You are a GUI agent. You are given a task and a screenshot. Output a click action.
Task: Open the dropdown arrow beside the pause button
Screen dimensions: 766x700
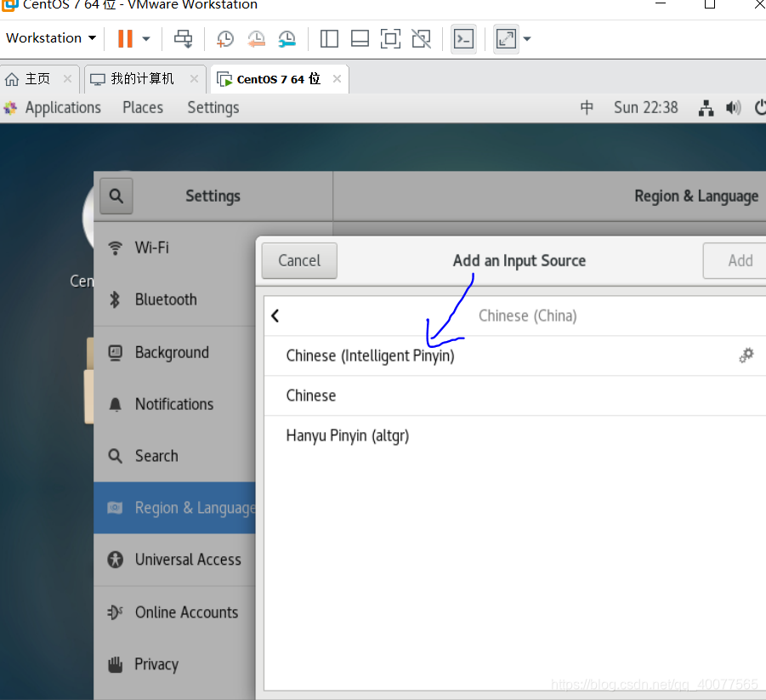[146, 39]
